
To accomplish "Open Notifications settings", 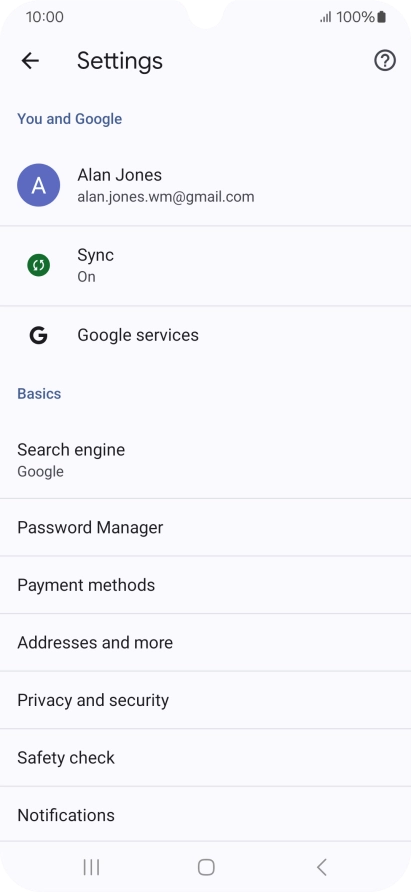I will (206, 815).
